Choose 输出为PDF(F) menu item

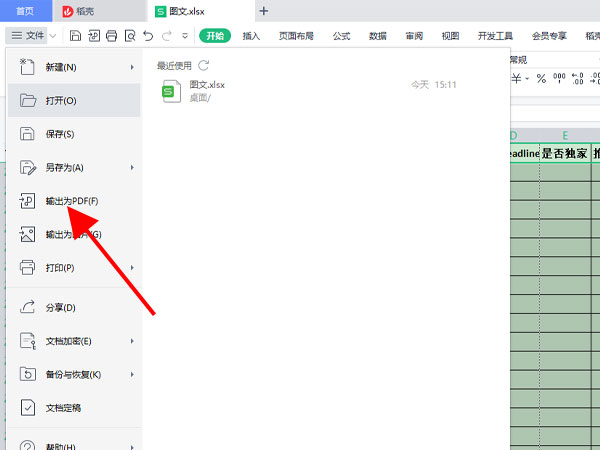click(74, 201)
